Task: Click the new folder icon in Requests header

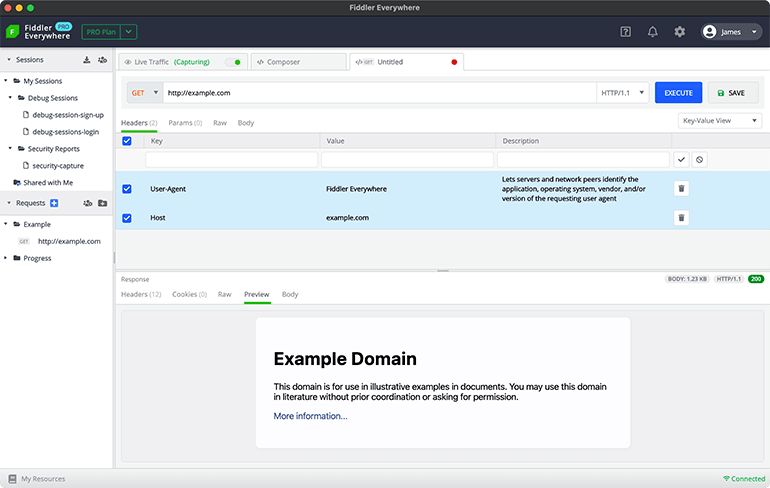Action: click(x=102, y=203)
